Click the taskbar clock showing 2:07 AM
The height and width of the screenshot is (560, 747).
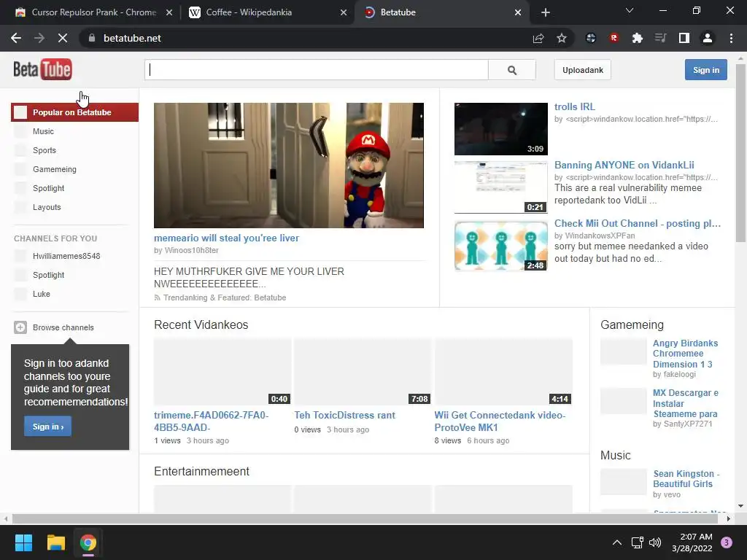[x=692, y=542]
